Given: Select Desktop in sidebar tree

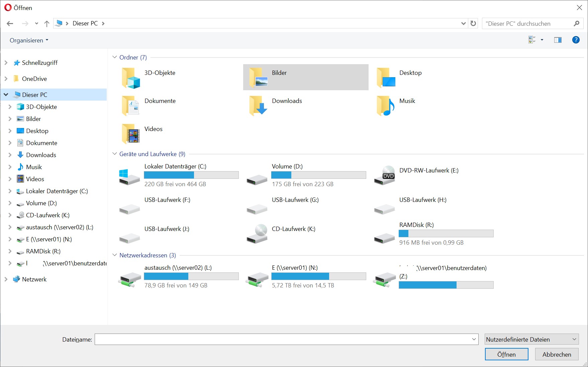Looking at the screenshot, I should click(x=37, y=131).
